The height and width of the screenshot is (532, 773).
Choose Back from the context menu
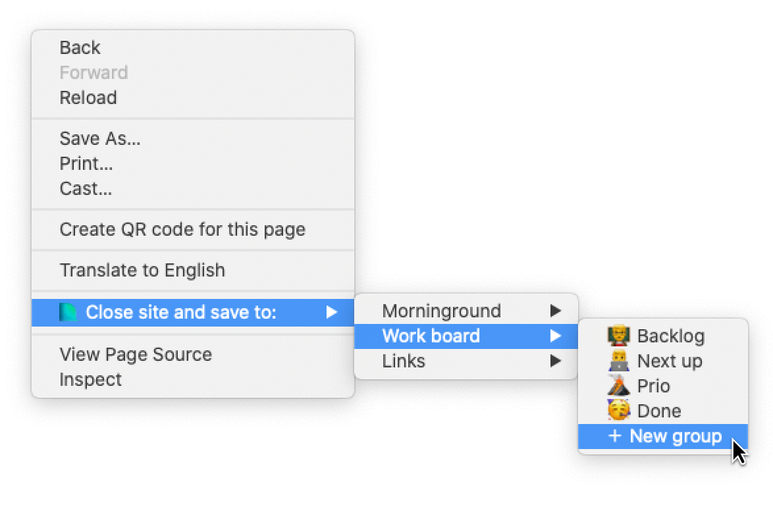coord(80,47)
